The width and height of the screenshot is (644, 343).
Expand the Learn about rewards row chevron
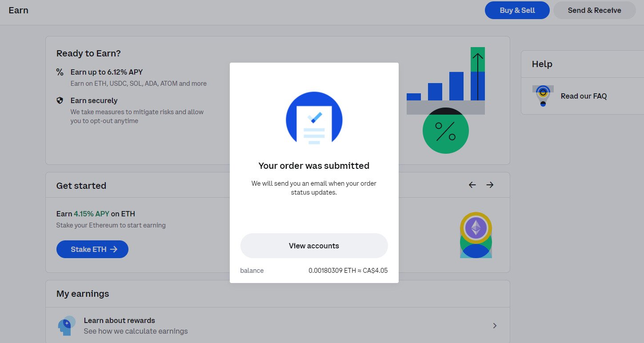click(494, 325)
